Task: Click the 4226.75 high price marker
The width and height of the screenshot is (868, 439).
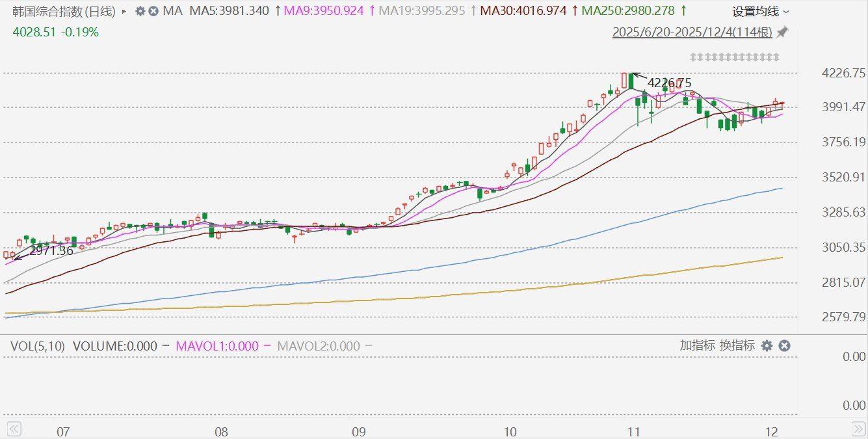Action: (x=669, y=83)
